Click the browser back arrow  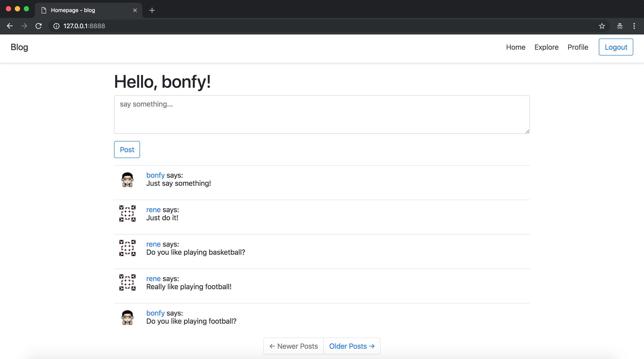point(10,26)
